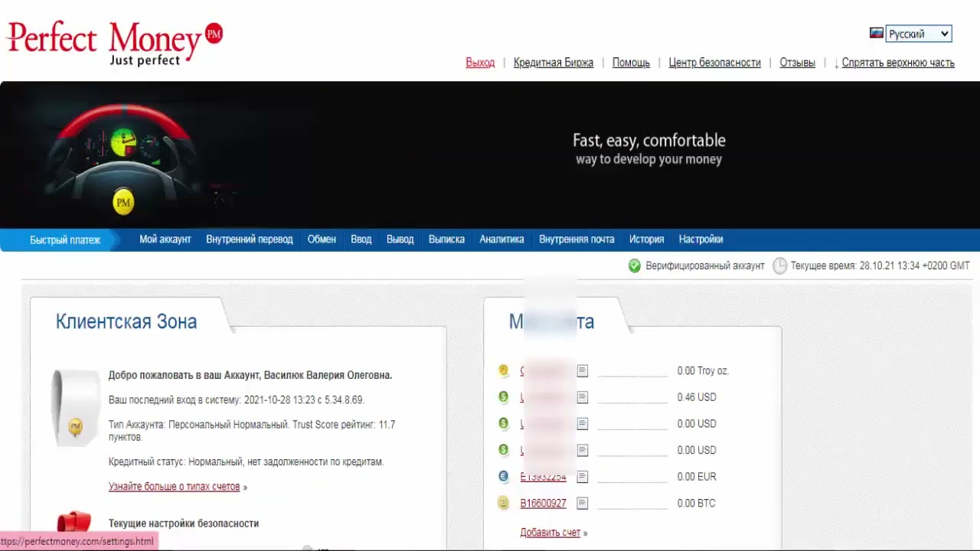Open statement icon for 0.00 BTC account
This screenshot has width=980, height=551.
[x=583, y=503]
